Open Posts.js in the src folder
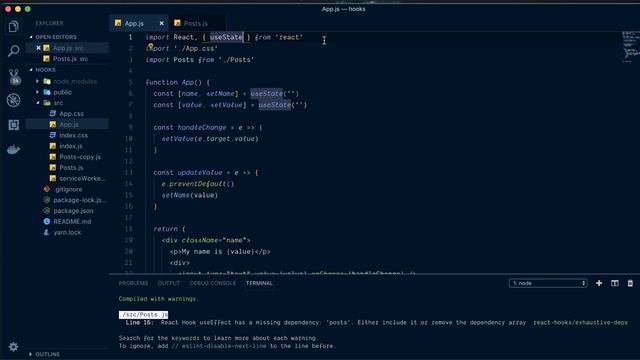 click(x=71, y=167)
